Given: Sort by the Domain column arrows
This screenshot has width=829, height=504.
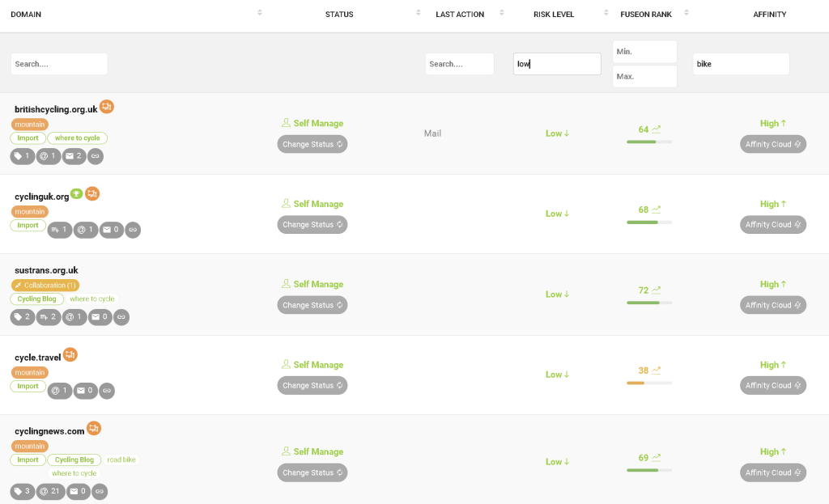Looking at the screenshot, I should pos(260,13).
